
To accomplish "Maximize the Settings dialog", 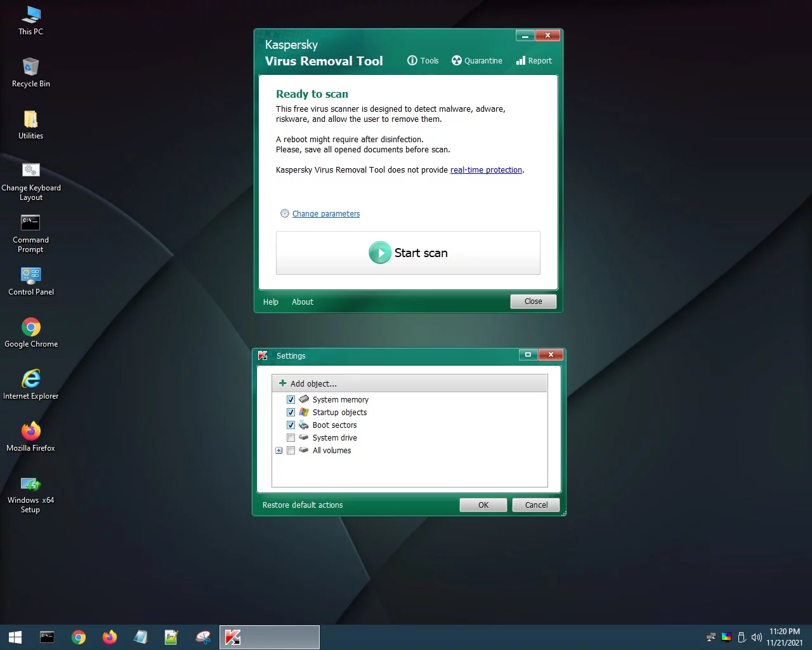I will [x=528, y=355].
